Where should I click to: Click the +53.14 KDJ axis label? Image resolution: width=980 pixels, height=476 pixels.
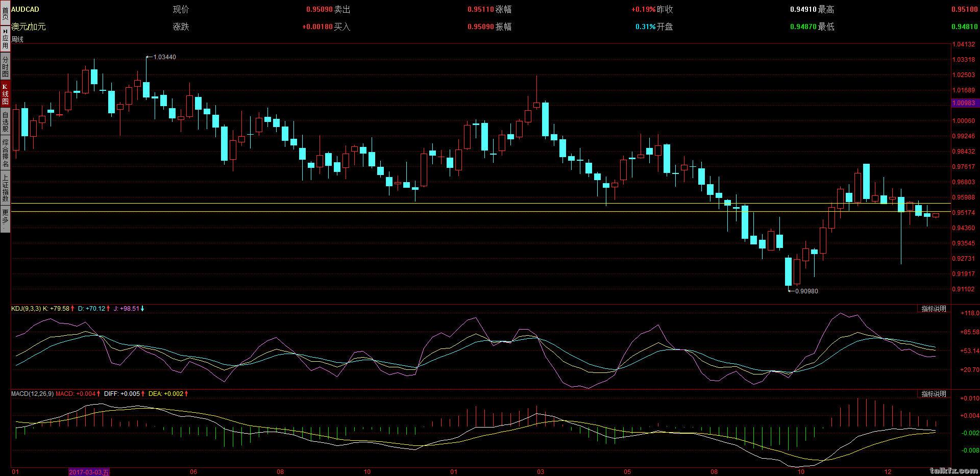click(x=969, y=351)
